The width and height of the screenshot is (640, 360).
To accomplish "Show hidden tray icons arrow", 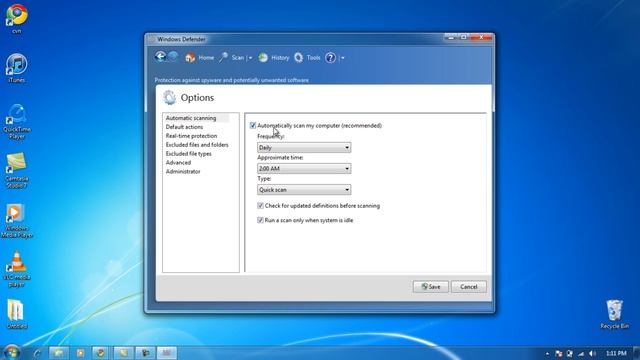I will pos(547,353).
